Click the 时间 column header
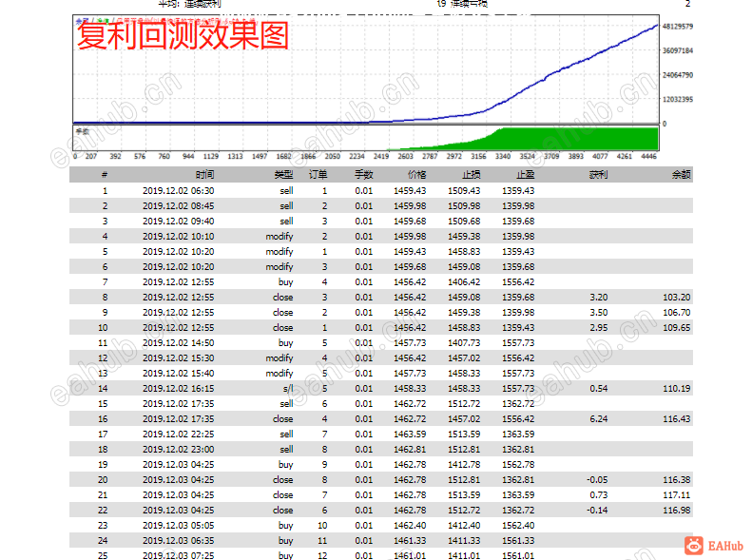The image size is (752, 560). point(204,175)
